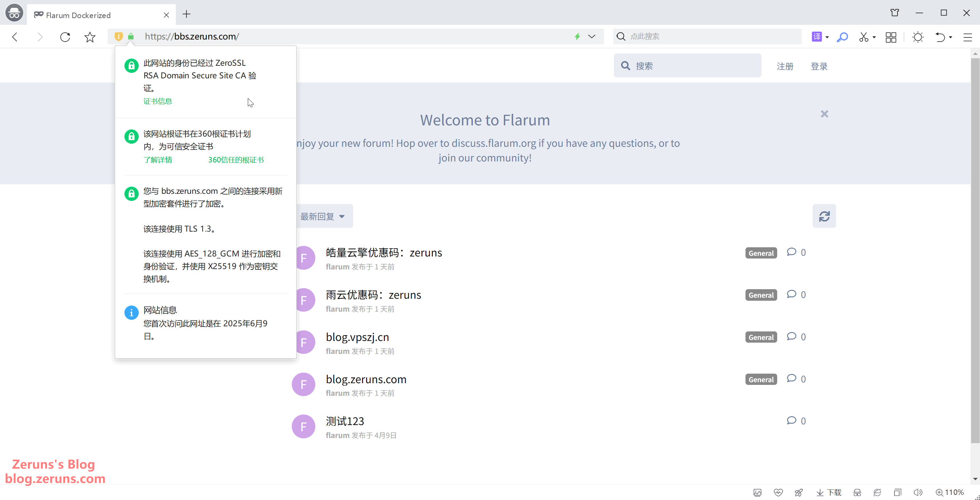
Task: Expand the address bar history dropdown
Action: 591,36
